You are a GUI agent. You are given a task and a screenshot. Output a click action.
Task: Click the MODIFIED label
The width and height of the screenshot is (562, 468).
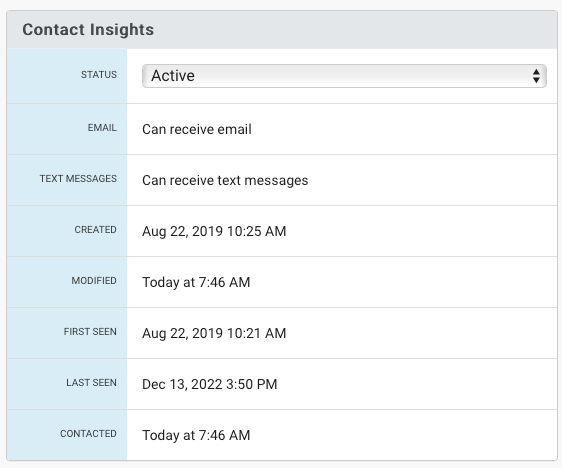tap(94, 281)
